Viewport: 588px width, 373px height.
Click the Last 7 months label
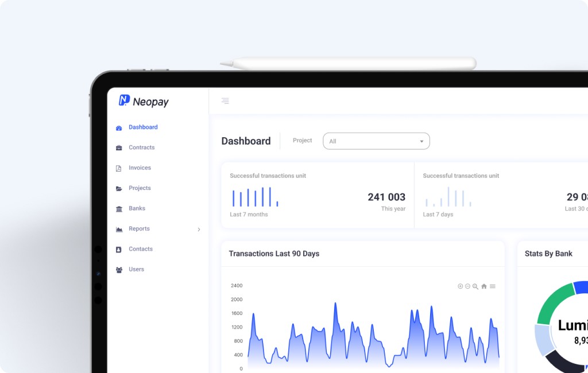249,215
